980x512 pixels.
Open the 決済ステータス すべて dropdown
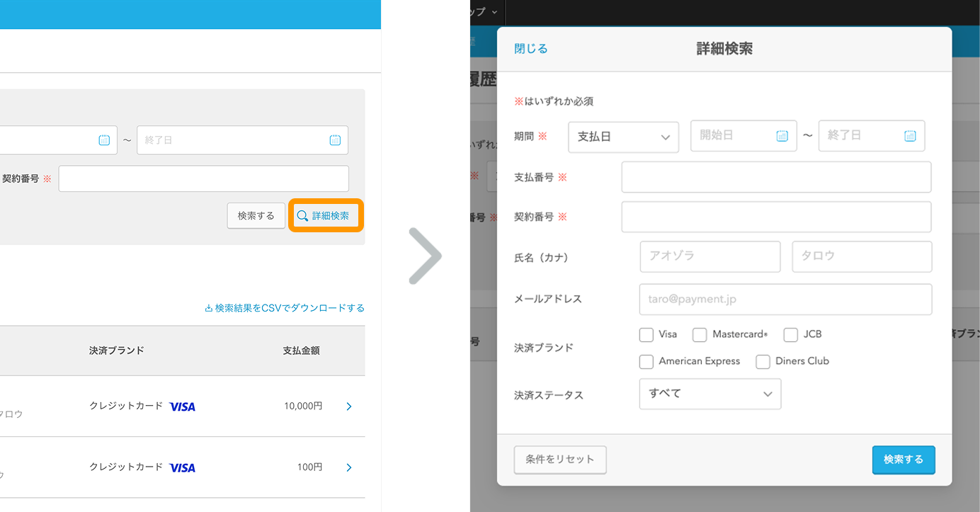(709, 394)
